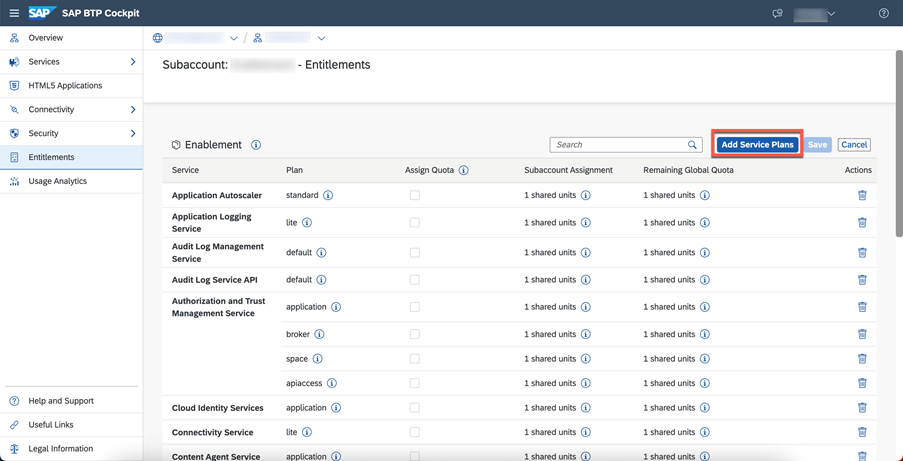The height and width of the screenshot is (461, 903).
Task: Show info for Application Logging lite plan
Action: (x=307, y=222)
